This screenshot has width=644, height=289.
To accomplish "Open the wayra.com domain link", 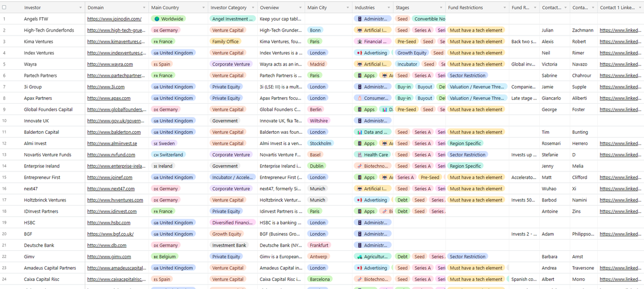I will 111,64.
